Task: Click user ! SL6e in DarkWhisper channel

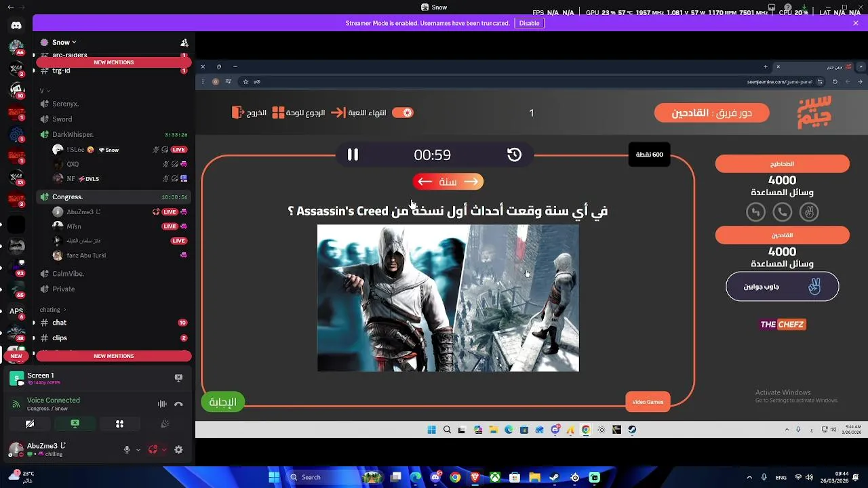Action: pos(119,150)
